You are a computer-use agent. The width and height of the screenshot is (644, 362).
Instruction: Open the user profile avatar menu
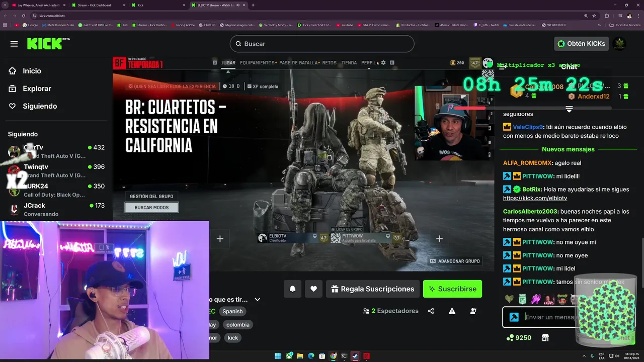pos(620,44)
